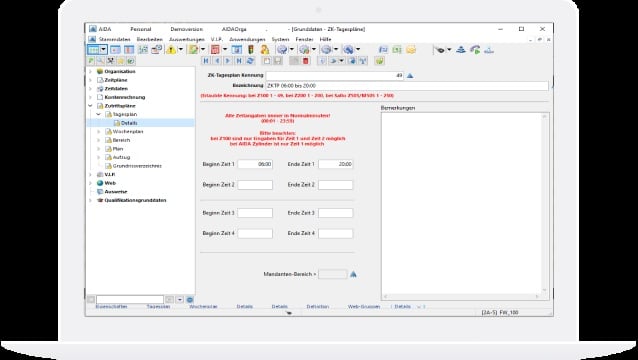Open the System menu

click(280, 39)
